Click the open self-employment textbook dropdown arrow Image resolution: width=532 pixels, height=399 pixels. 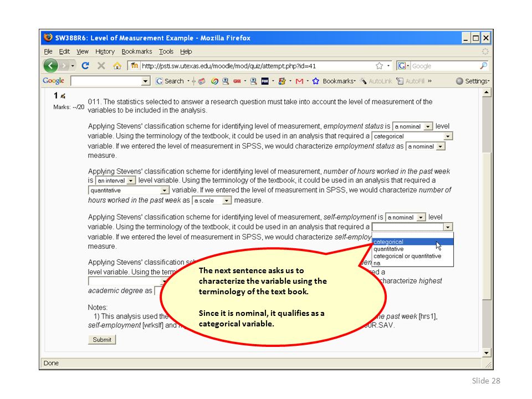click(x=448, y=227)
